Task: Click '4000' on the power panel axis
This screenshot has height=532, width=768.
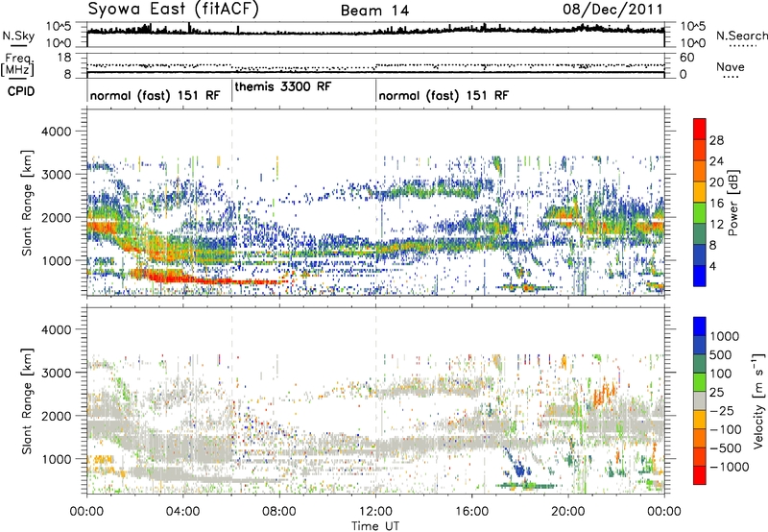Action: [x=56, y=132]
